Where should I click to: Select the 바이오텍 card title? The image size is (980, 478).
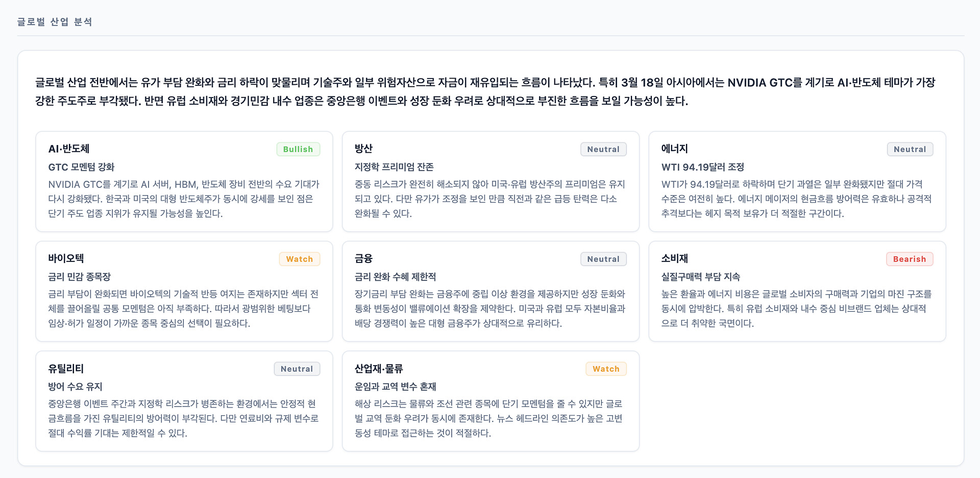tap(66, 258)
